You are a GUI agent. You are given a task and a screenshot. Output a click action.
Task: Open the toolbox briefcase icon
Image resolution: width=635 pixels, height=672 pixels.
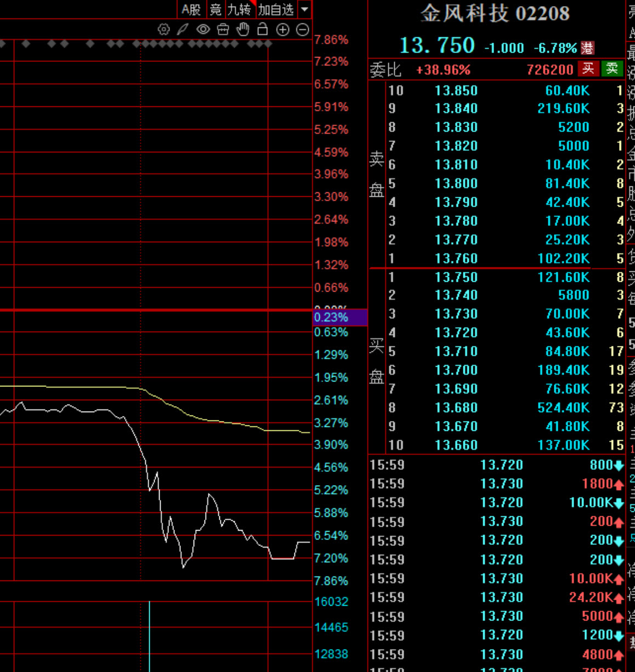point(223,30)
